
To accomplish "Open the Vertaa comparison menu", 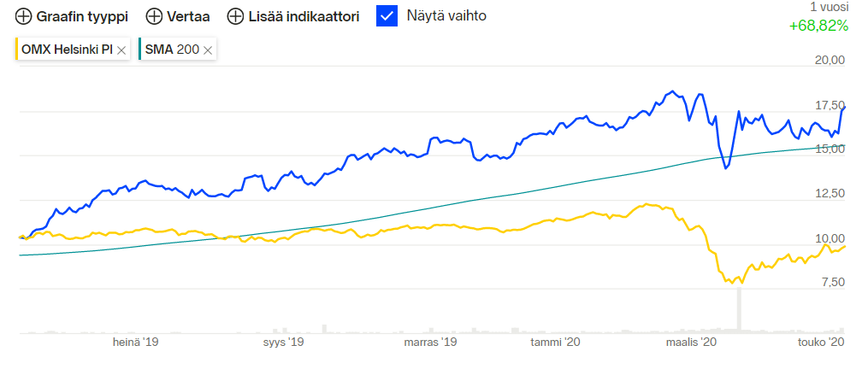I will [x=189, y=16].
